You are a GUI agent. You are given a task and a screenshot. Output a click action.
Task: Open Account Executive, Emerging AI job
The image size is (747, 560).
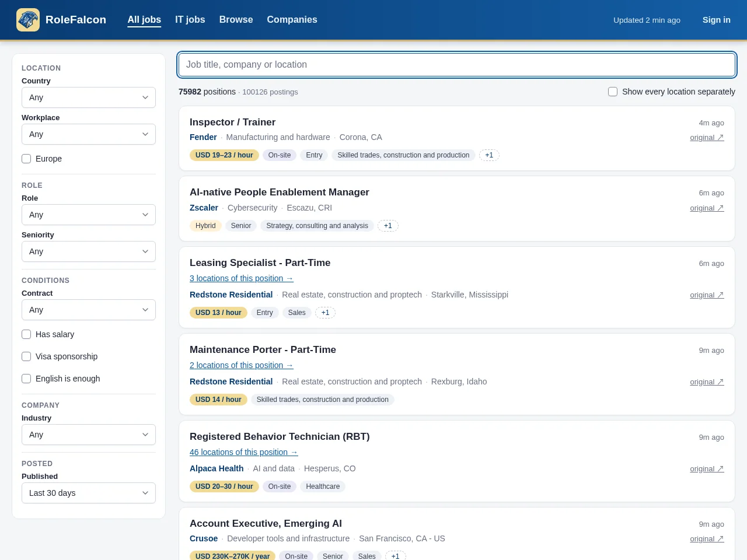point(266,523)
